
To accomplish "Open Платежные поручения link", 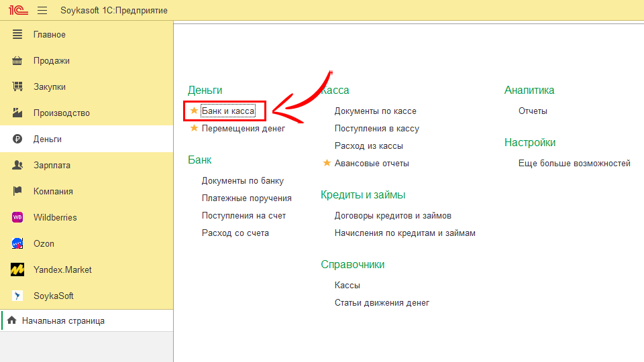I will click(x=246, y=198).
